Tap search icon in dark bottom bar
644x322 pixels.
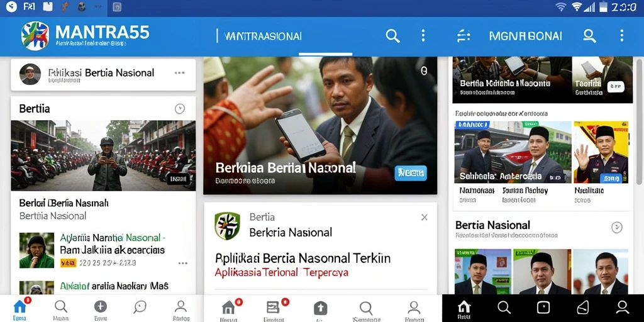(504, 307)
